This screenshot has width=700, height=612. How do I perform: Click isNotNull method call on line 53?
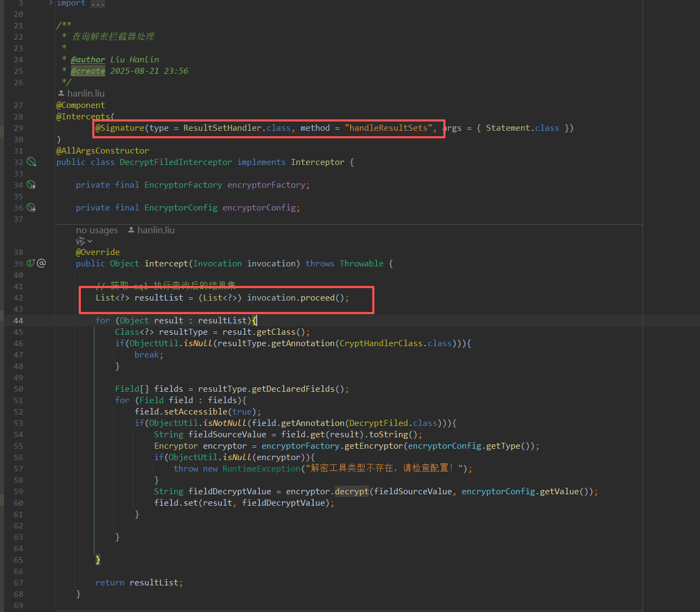tap(225, 423)
